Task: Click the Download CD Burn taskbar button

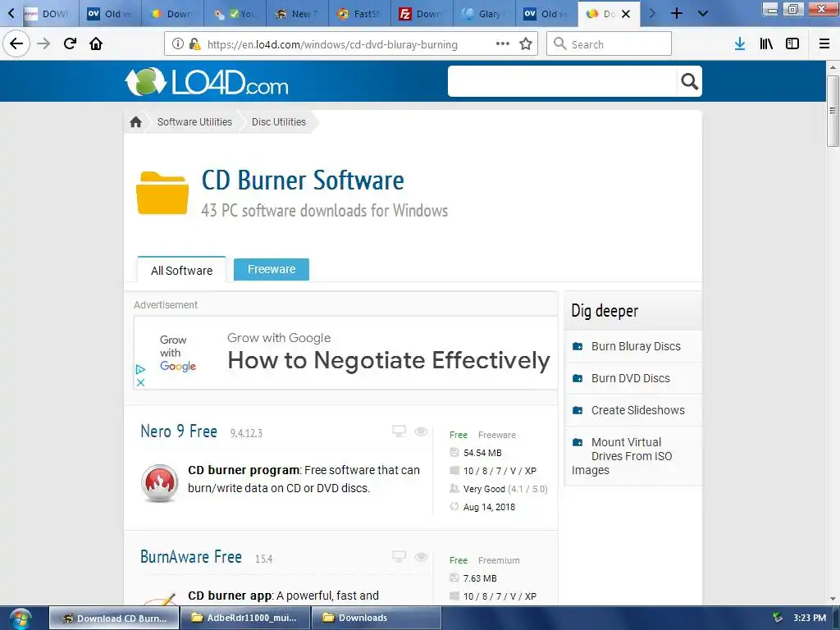Action: (114, 619)
